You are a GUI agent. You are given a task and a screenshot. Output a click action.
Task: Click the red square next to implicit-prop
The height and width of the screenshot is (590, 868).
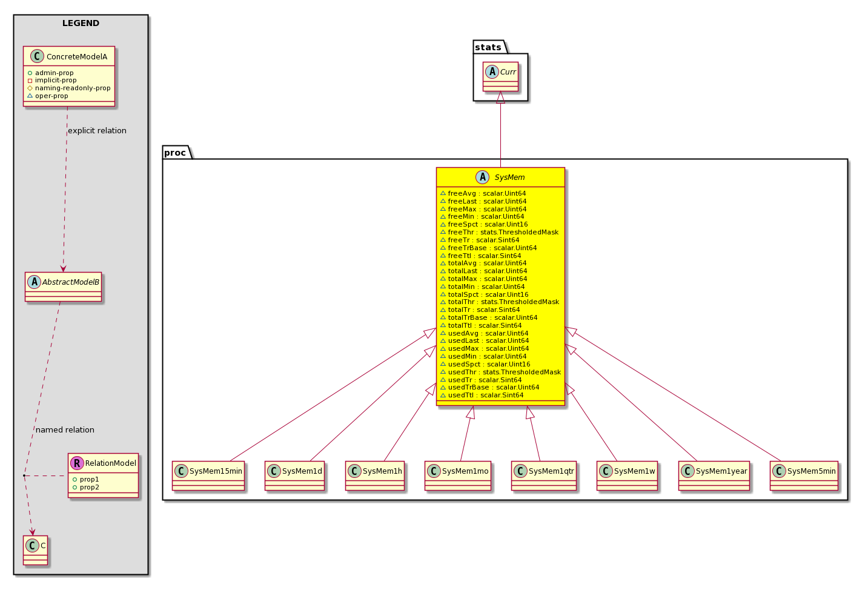click(x=30, y=81)
